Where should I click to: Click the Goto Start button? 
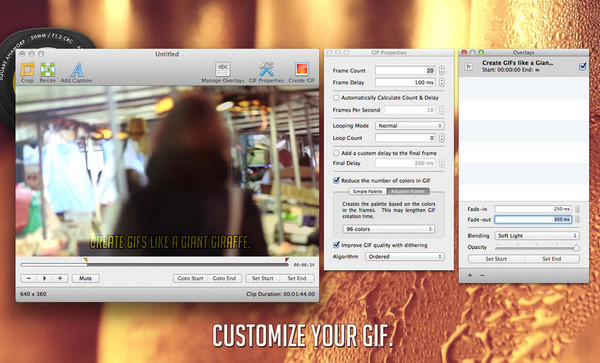(x=190, y=278)
